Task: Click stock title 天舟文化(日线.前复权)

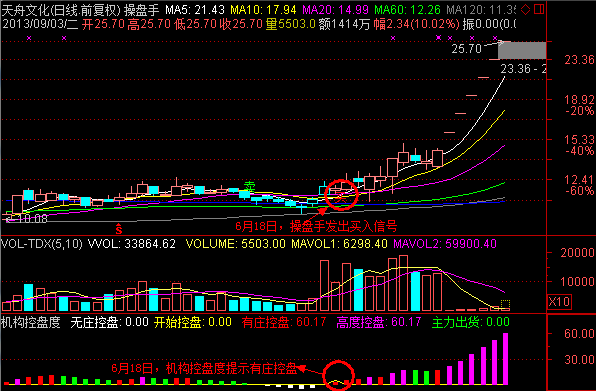Action: tap(61, 9)
